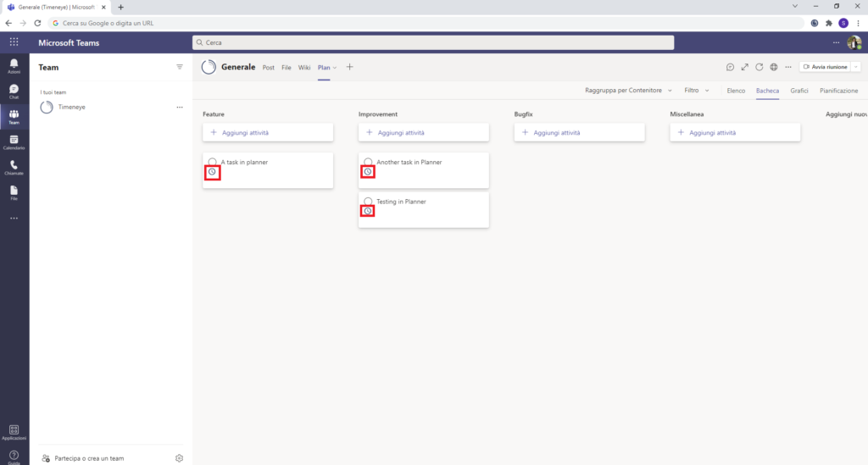Screen dimensions: 868x465
Task: Switch to Pianificazione view
Action: click(838, 91)
